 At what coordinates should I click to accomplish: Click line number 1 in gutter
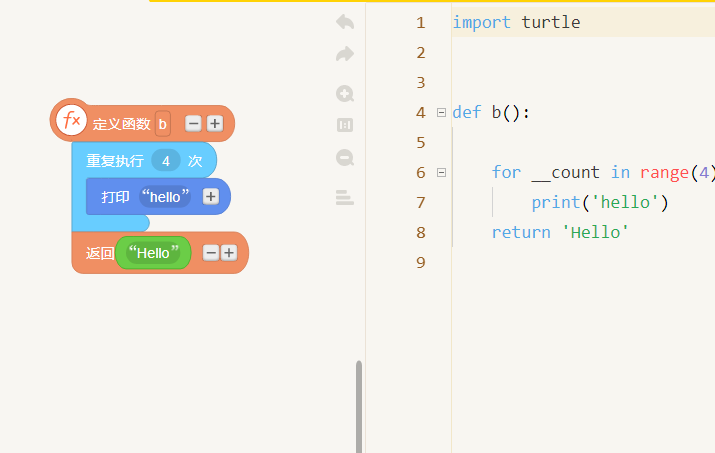tap(420, 22)
